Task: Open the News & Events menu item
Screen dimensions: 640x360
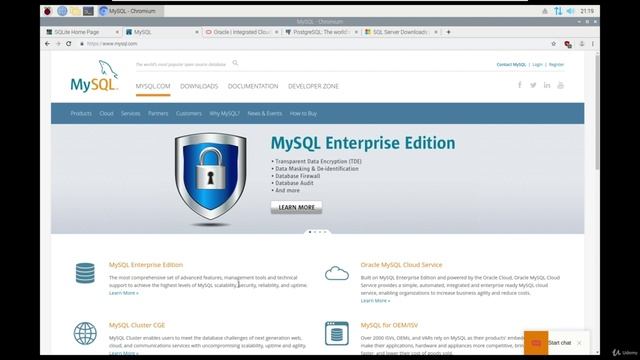Action: [264, 113]
